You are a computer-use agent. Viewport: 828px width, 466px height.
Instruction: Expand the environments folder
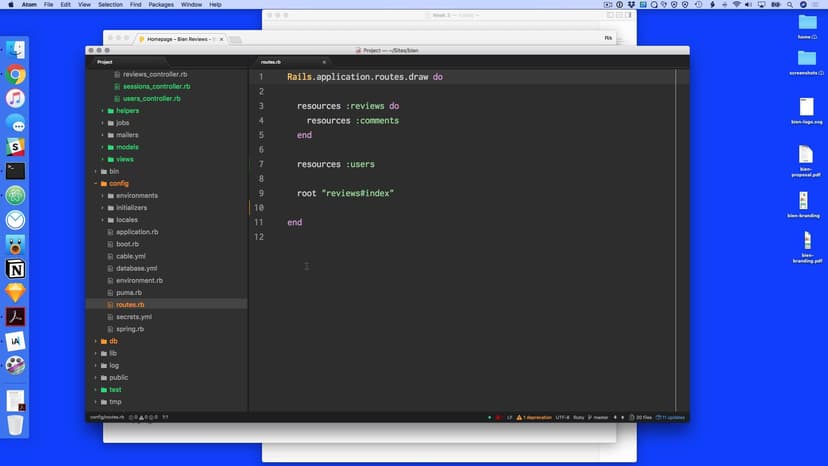point(103,196)
